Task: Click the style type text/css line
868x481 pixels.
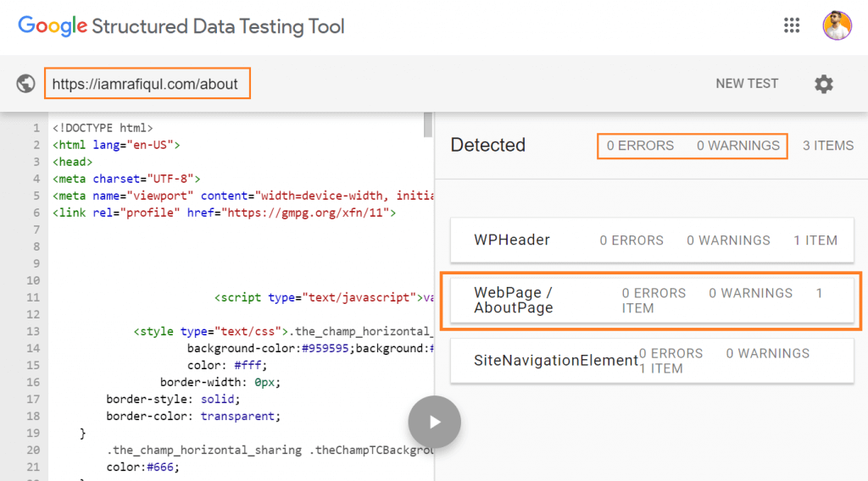Action: point(283,331)
